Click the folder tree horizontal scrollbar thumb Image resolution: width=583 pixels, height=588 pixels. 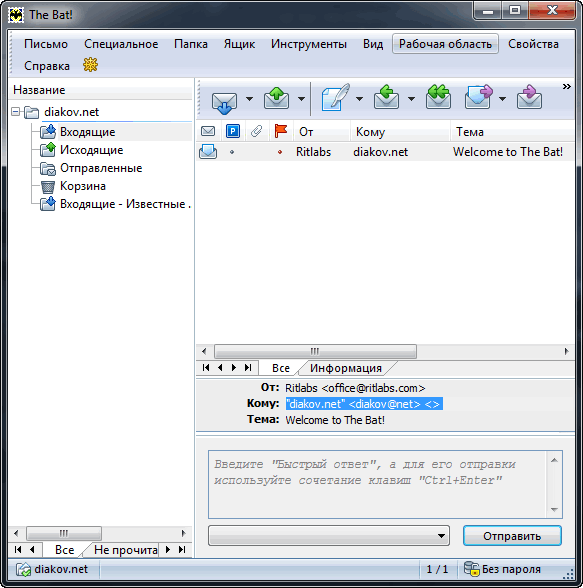(64, 533)
